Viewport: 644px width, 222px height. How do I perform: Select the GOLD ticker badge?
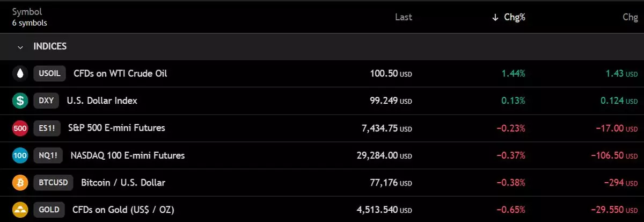49,210
